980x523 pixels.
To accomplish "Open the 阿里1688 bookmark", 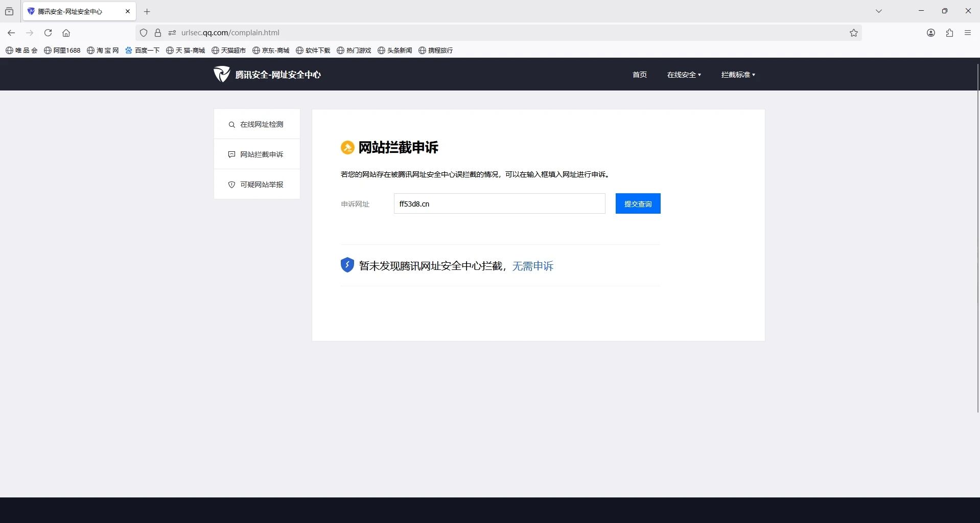I will pos(62,50).
